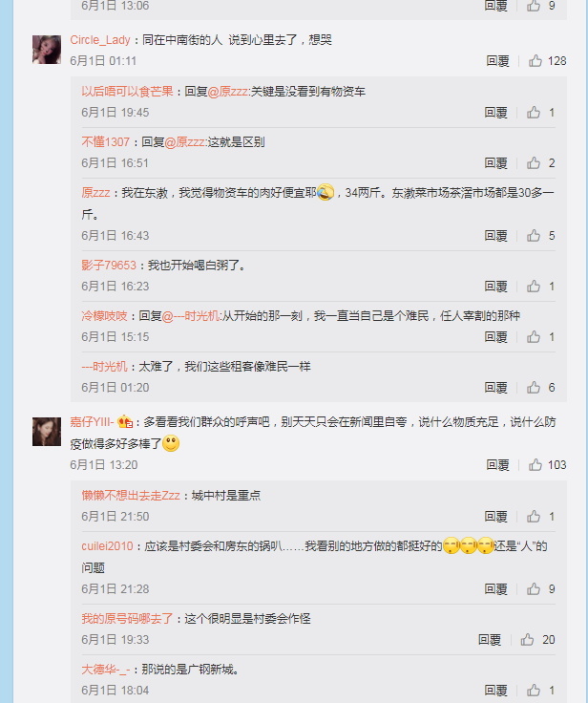Visit the @原zzz mention in 不懂1307's reply
The image size is (588, 703).
pyautogui.click(x=185, y=142)
